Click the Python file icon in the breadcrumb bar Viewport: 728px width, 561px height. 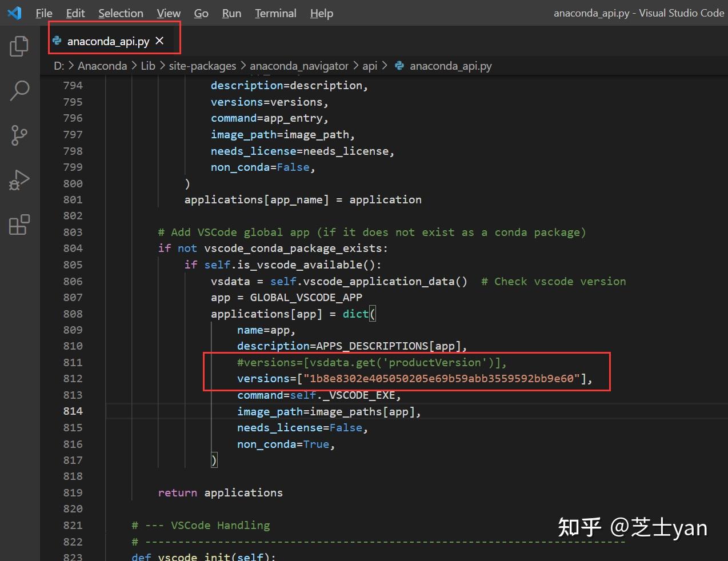tap(399, 66)
